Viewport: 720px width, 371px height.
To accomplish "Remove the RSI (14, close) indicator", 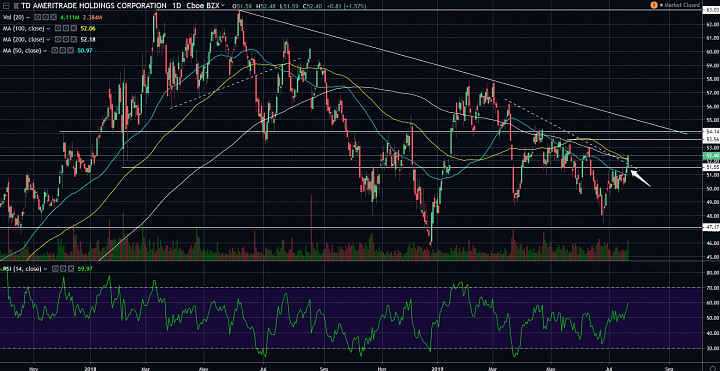I will [71, 269].
